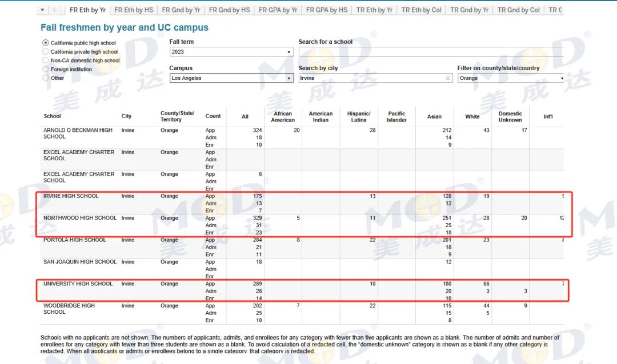Click San Joaquin All applicants value 18

point(259,262)
